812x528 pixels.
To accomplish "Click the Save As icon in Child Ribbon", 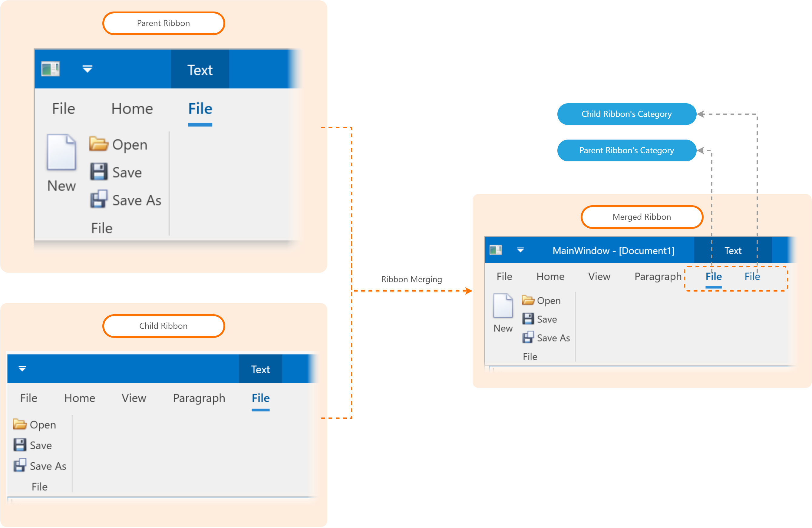I will coord(19,465).
